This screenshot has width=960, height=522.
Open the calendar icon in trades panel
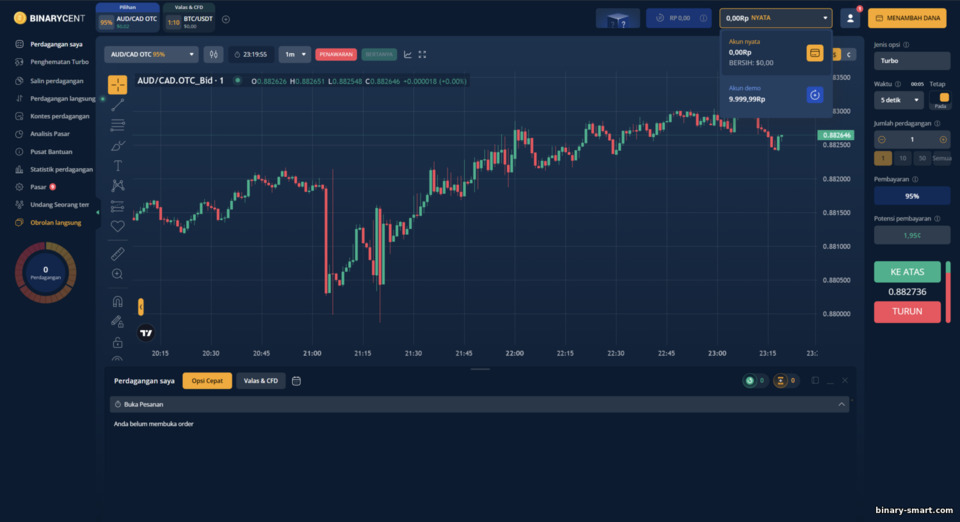point(296,381)
